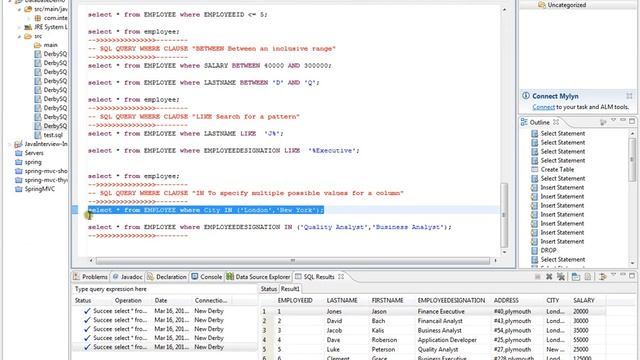Maximize the Outline panel
The width and height of the screenshot is (640, 360).
[632, 121]
